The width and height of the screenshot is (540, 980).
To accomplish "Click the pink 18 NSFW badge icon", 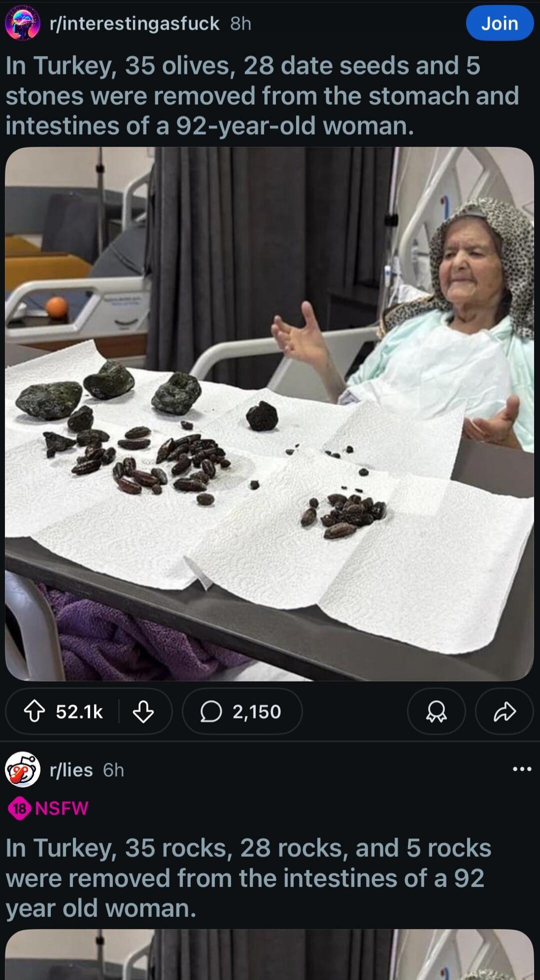I will [19, 808].
